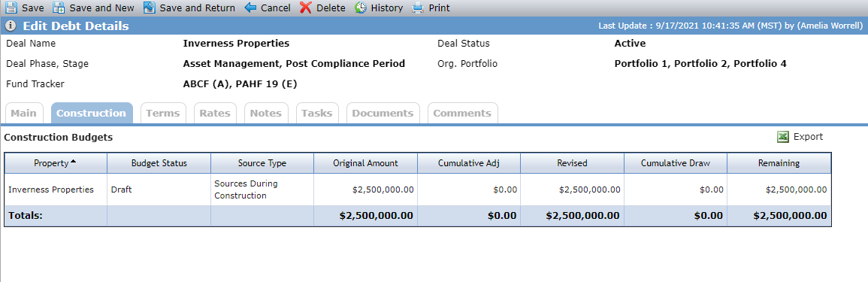The height and width of the screenshot is (282, 868).
Task: Click Save and Return label
Action: pyautogui.click(x=198, y=8)
